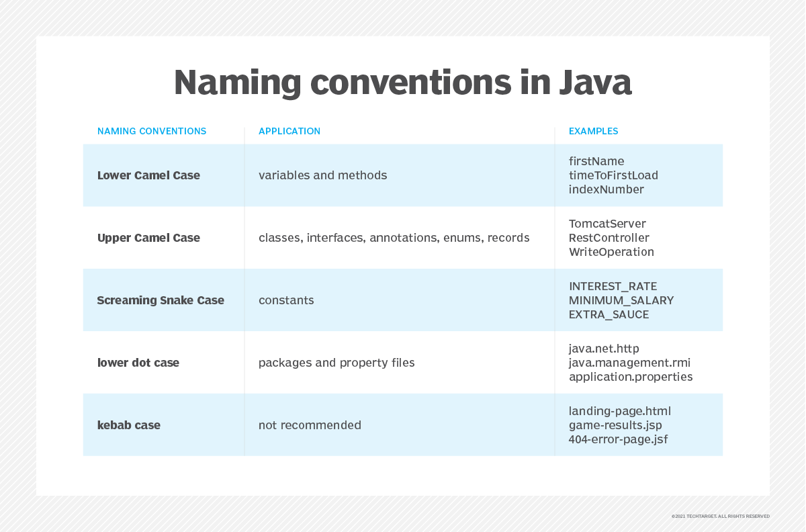Click the RestController example
This screenshot has width=806, height=532.
tap(609, 238)
